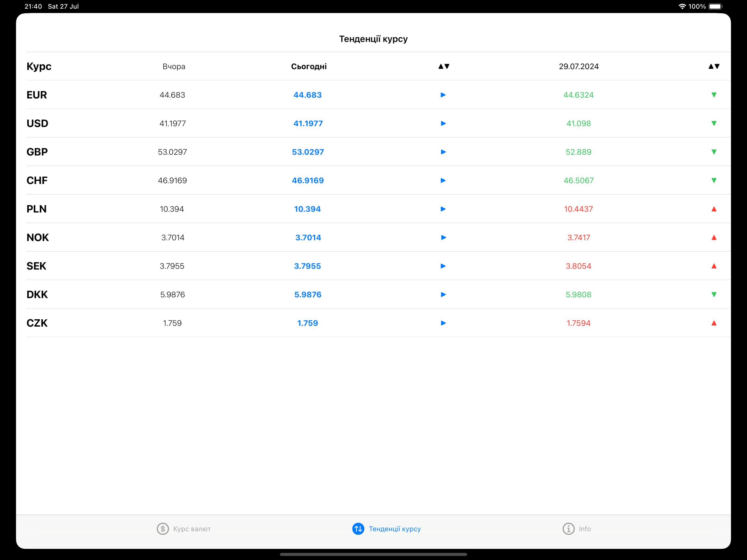The height and width of the screenshot is (560, 747).
Task: Click today's EUR rate 44.683 in blue
Action: point(307,95)
